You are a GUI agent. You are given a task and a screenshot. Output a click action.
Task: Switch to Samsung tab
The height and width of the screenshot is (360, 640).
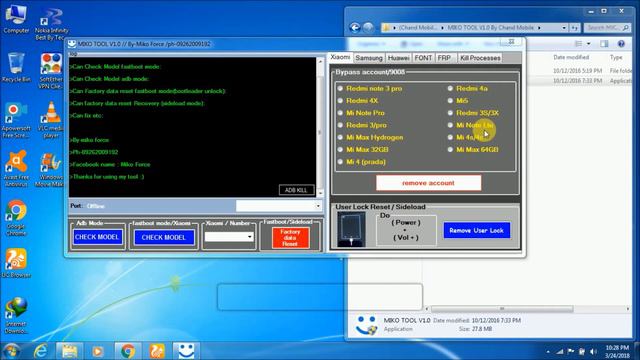(x=369, y=58)
